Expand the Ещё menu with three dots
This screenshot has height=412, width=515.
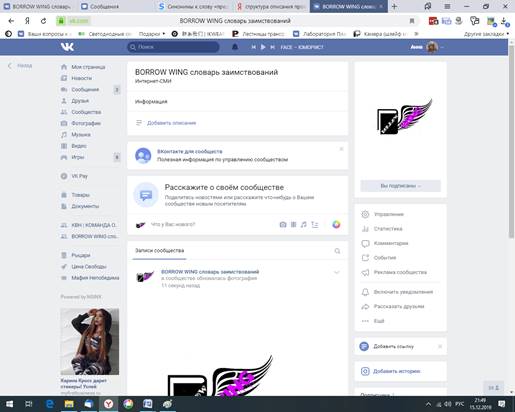(x=379, y=321)
